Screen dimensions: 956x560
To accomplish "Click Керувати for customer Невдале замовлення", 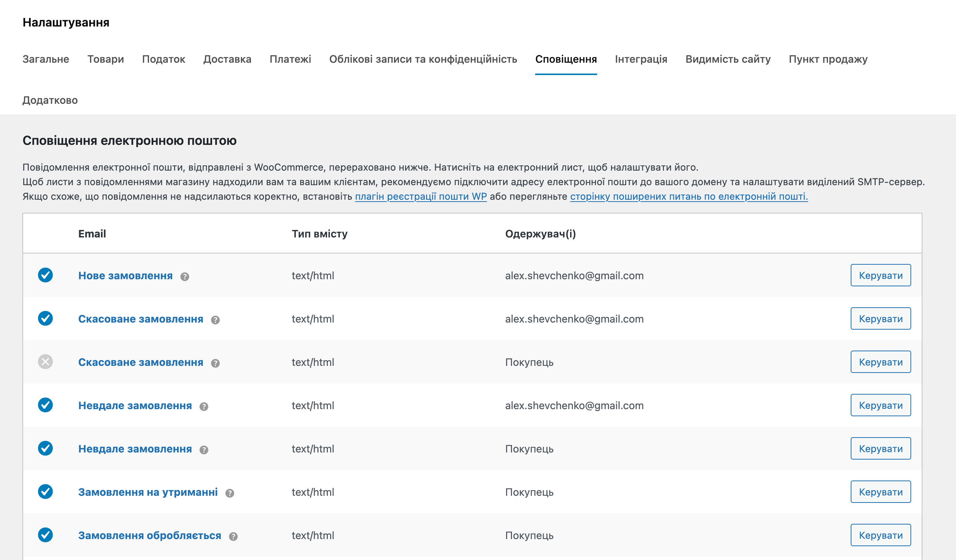I will [881, 448].
